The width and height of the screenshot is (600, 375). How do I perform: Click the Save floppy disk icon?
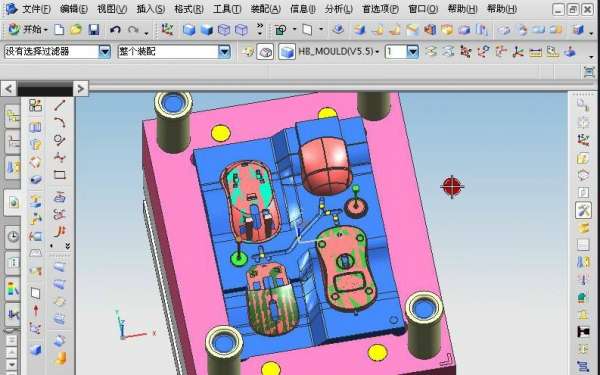pos(94,29)
